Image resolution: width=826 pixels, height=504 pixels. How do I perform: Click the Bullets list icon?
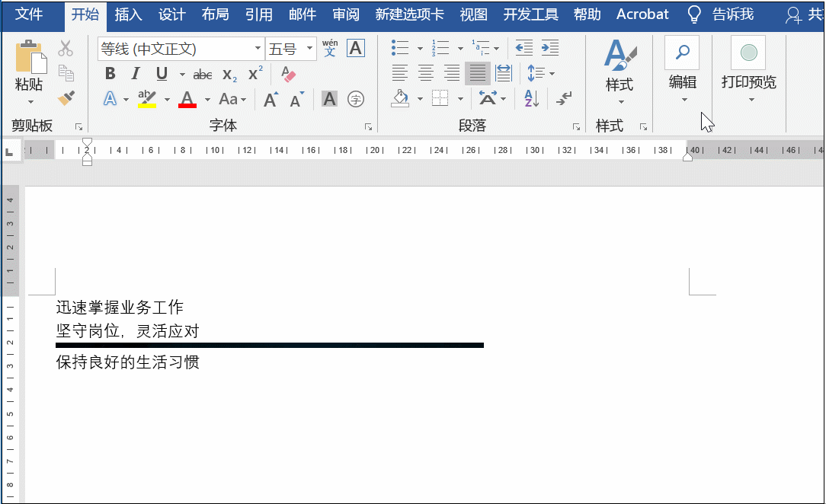pyautogui.click(x=400, y=48)
